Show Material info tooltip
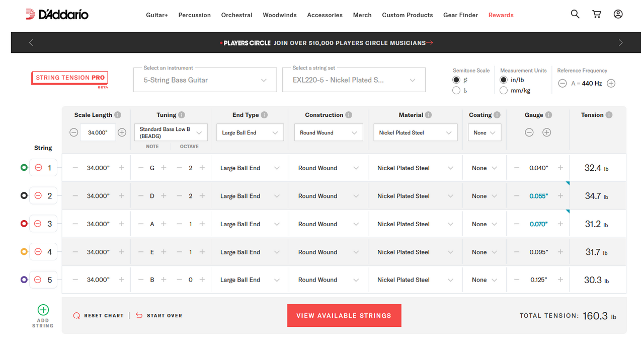Screen dimensions: 644x341 [x=428, y=115]
